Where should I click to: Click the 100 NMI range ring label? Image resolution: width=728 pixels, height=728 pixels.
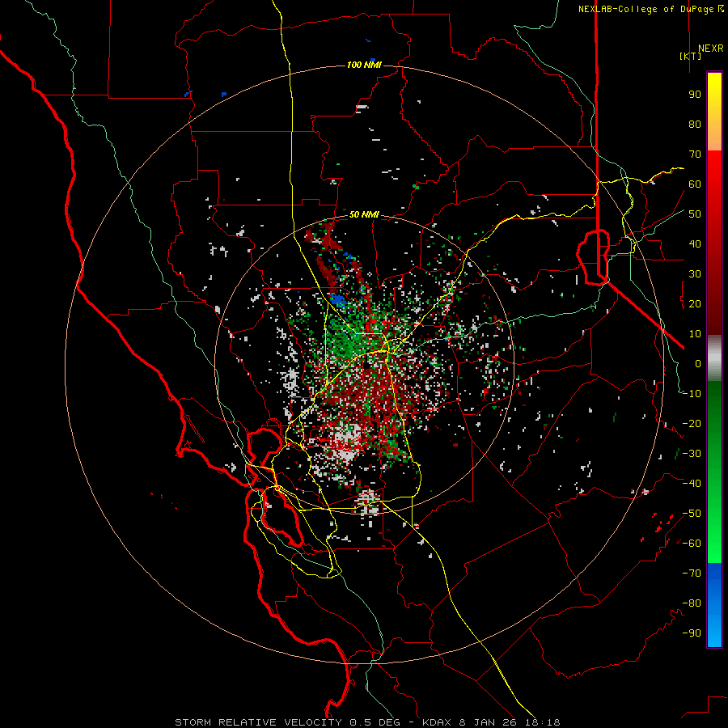click(364, 65)
